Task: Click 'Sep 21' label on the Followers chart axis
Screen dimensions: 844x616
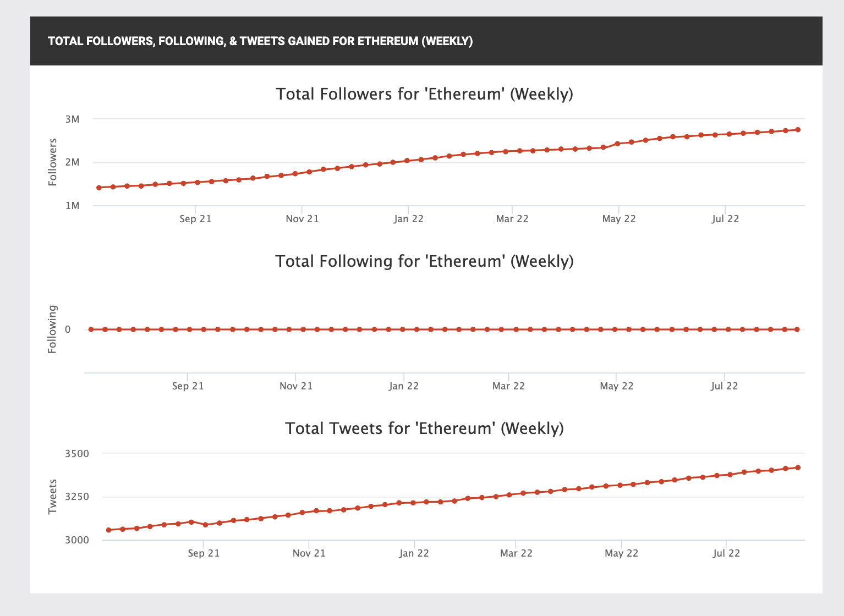Action: click(x=195, y=219)
